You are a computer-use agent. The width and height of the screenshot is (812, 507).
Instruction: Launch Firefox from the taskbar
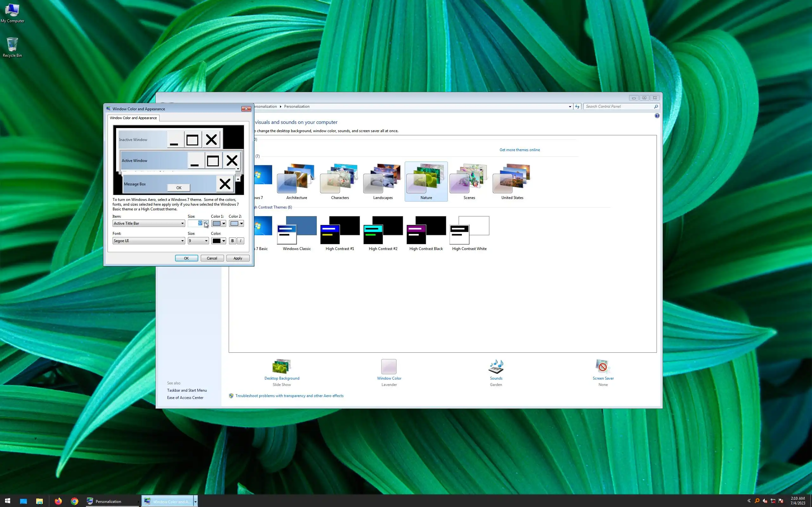[58, 501]
